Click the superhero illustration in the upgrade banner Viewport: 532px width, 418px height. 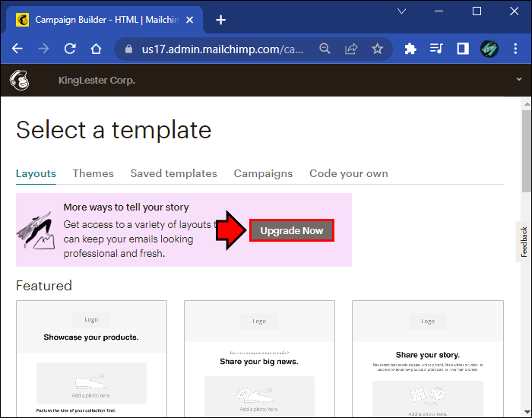(x=36, y=230)
